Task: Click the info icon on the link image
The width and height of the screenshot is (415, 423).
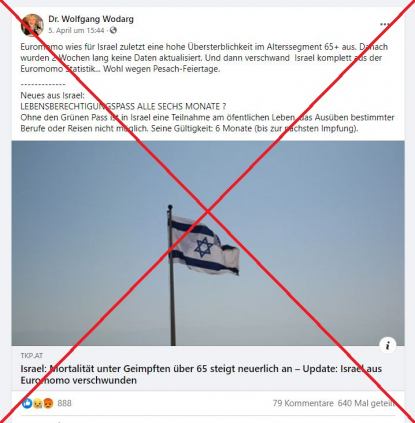Action: click(x=388, y=345)
